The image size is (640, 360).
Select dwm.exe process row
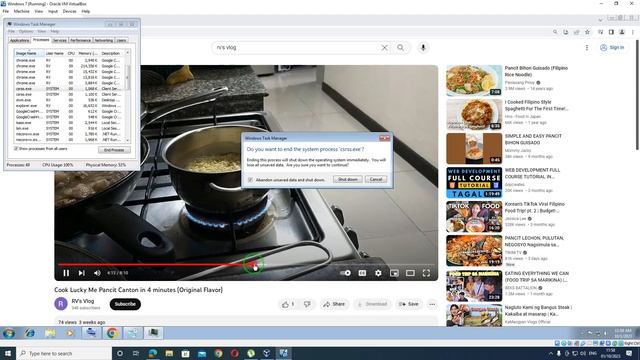[x=69, y=100]
